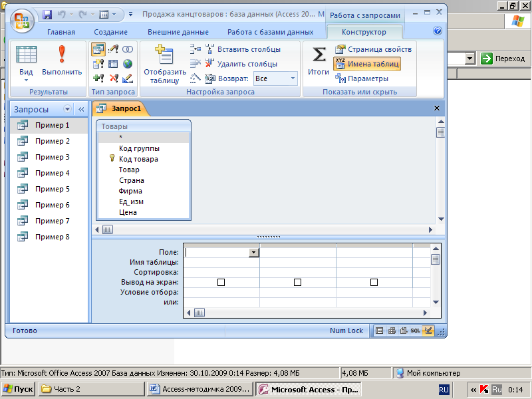
Task: Choose the Delete query red X icon
Action: [x=114, y=78]
